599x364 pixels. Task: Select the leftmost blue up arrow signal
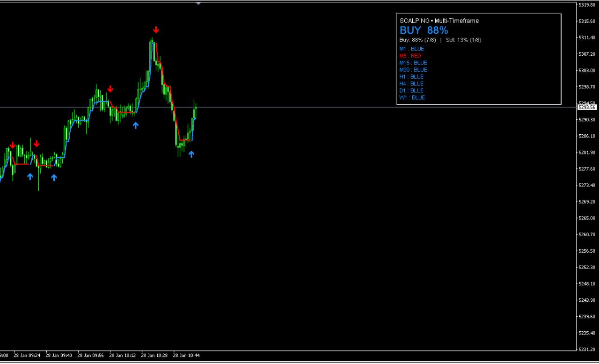coord(30,176)
